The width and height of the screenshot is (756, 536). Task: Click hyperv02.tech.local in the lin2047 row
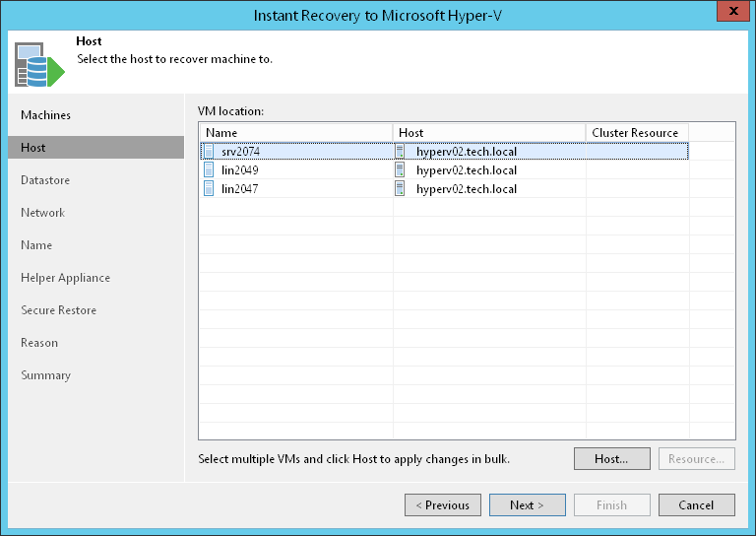[x=467, y=189]
